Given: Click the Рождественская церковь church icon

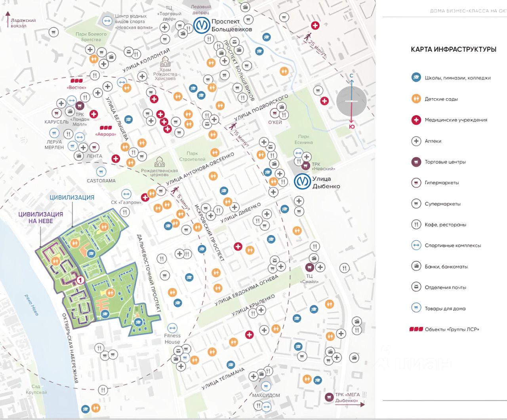Looking at the screenshot, I should [159, 162].
